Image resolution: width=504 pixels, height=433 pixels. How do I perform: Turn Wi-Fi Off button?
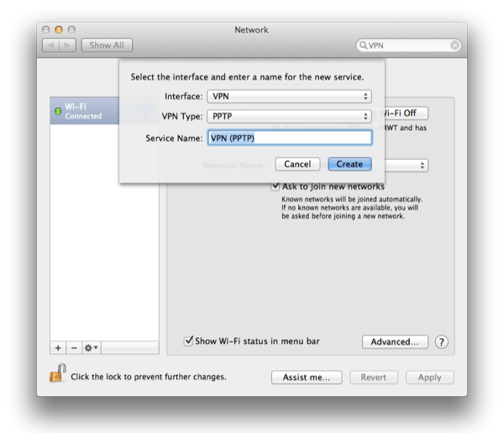click(407, 114)
